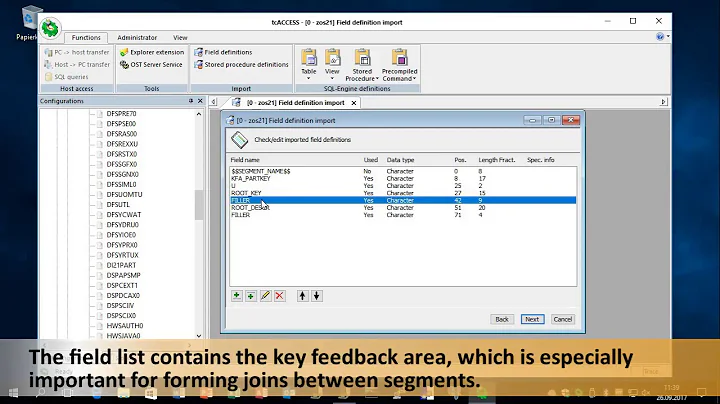Image resolution: width=720 pixels, height=404 pixels.
Task: Click the Host -> PC transfer item
Action: click(77, 65)
